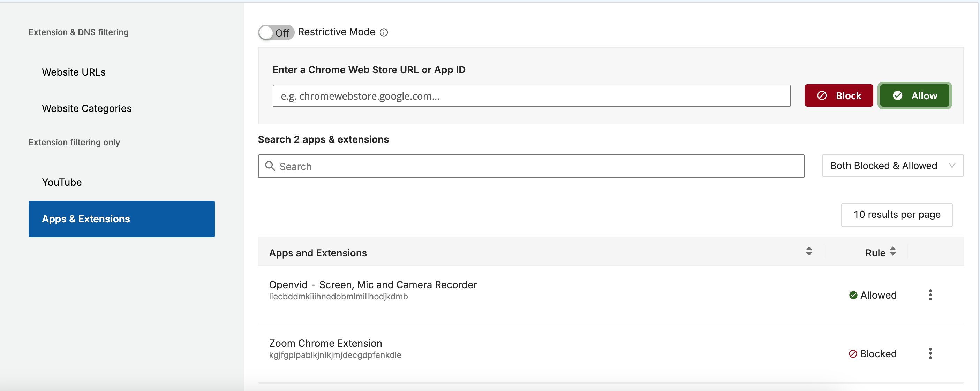Open the three-dot menu for Openvid row
Viewport: 980px width, 391px height.
pyautogui.click(x=930, y=295)
